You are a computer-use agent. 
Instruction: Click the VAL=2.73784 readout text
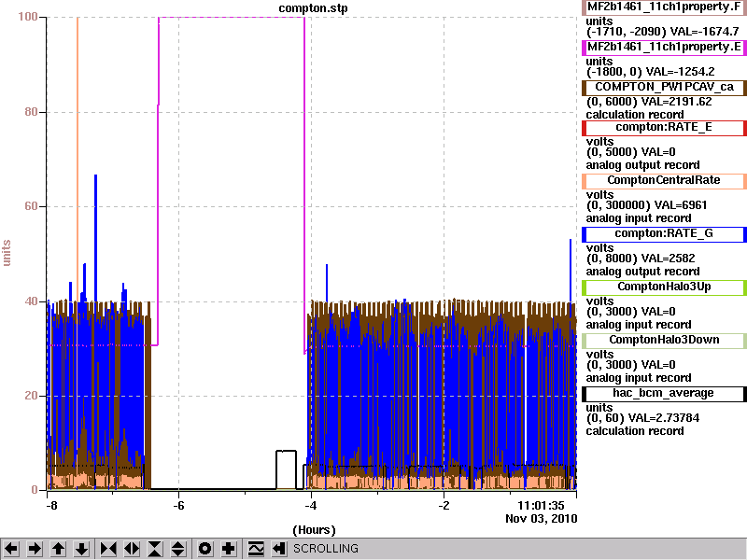[664, 418]
